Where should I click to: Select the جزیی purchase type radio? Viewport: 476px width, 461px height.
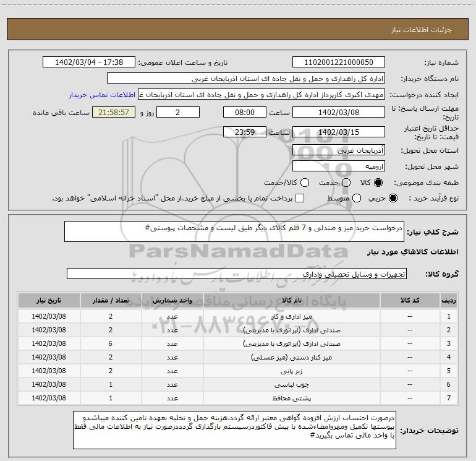(393, 198)
